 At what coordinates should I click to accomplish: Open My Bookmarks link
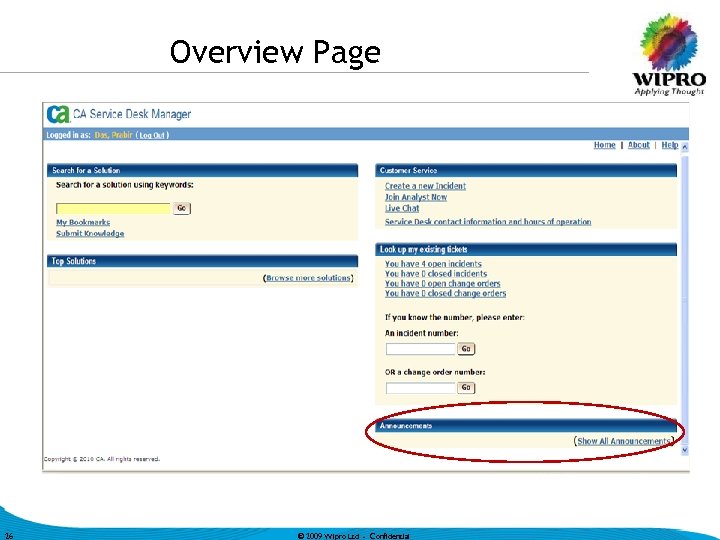coord(83,222)
